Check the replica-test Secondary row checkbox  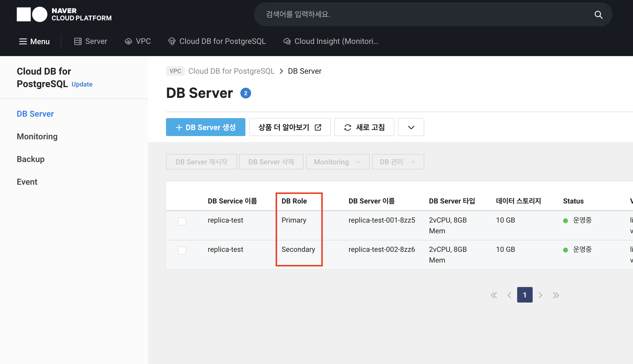tap(182, 251)
